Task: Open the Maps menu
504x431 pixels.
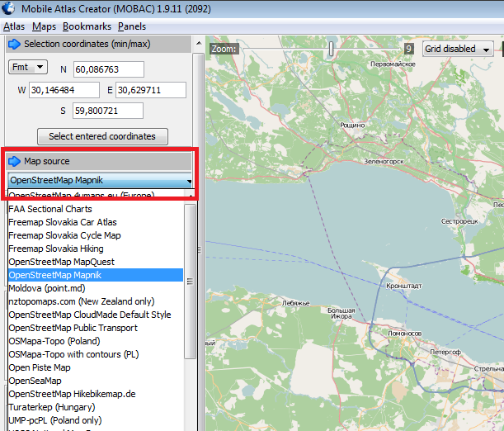Action: tap(44, 26)
